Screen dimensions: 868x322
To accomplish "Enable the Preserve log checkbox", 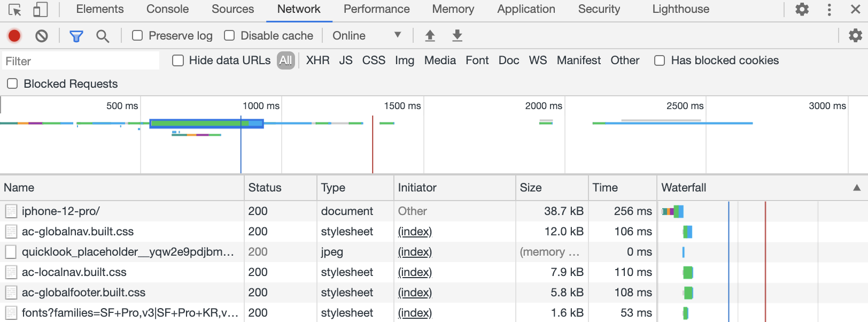I will [x=138, y=36].
